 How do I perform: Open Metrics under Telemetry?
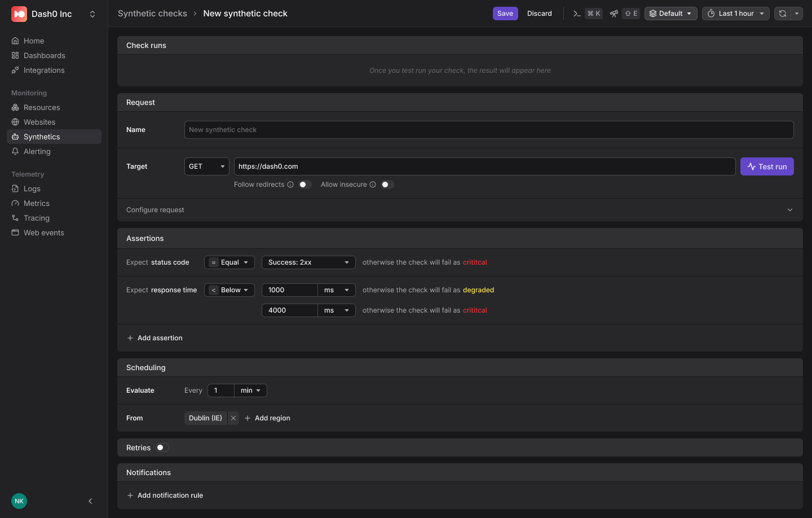(x=54, y=203)
